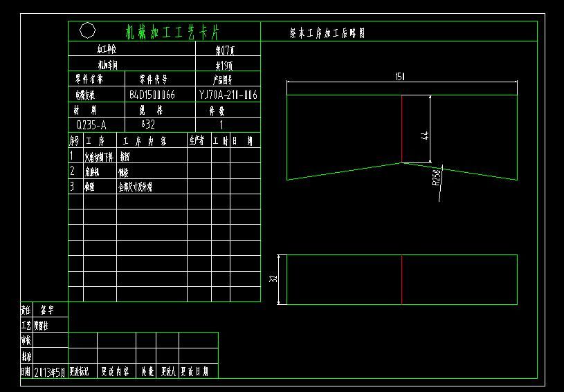Select the specification value δ32

(x=148, y=125)
